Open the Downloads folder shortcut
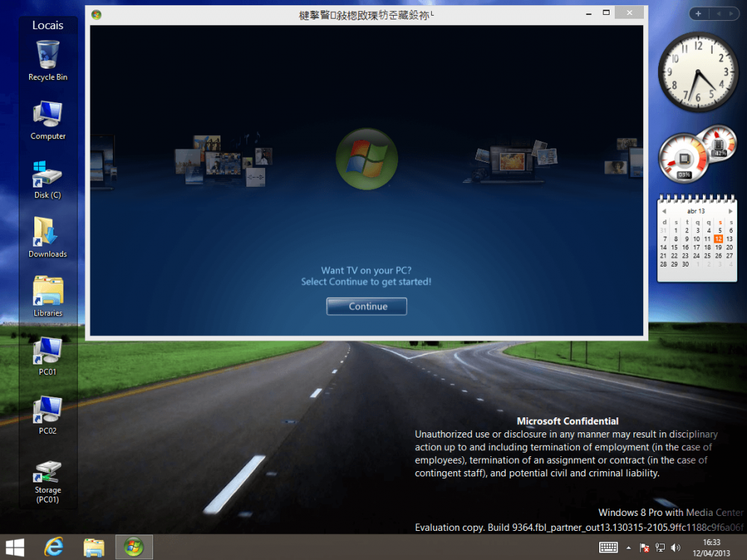Screen dimensions: 747x560 coord(48,237)
